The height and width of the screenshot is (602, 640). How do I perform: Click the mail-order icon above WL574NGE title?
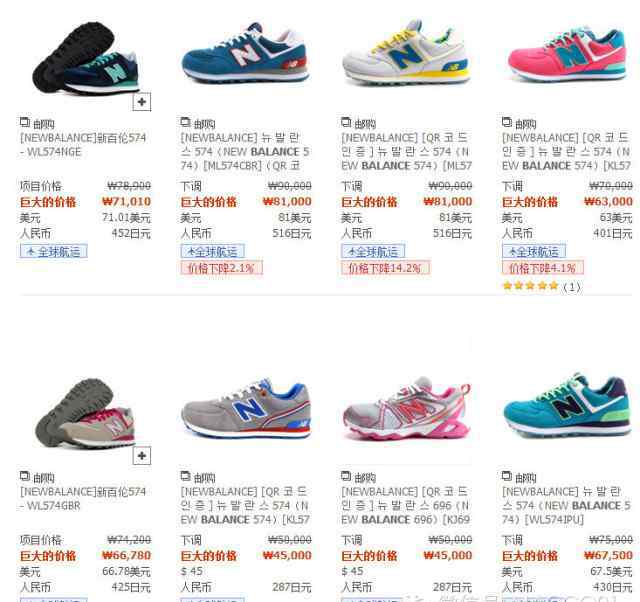25,122
